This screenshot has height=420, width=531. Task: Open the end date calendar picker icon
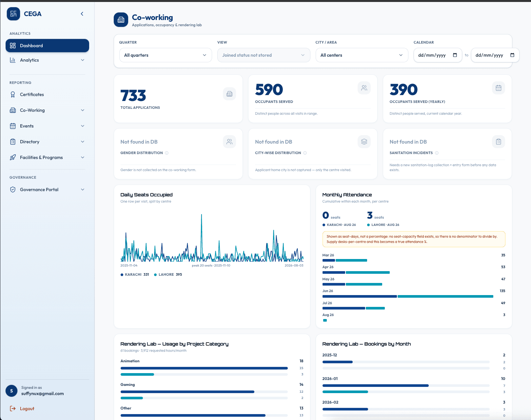512,55
